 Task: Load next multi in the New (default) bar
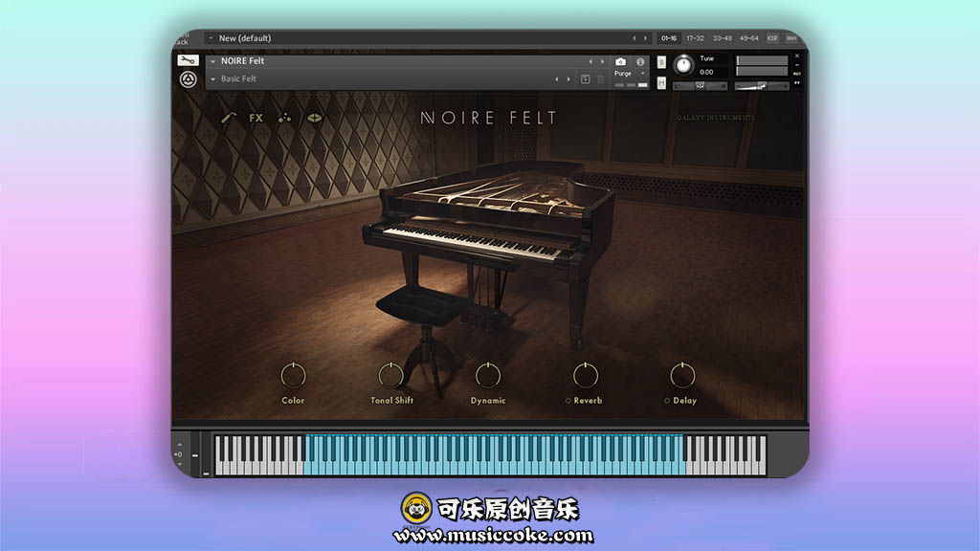[x=646, y=38]
